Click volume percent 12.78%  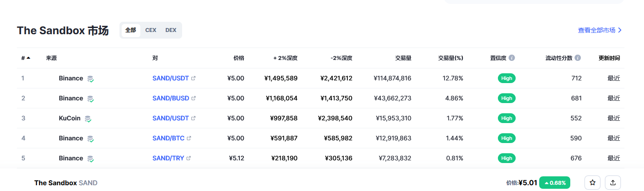pyautogui.click(x=453, y=78)
